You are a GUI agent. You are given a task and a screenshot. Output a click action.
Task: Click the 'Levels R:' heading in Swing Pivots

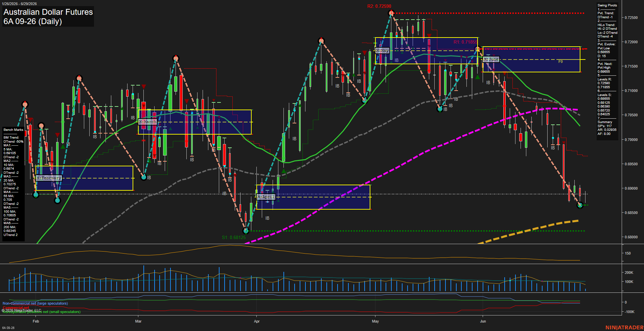point(605,79)
